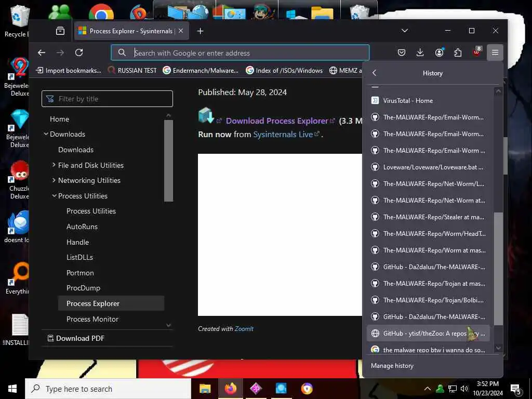532x399 pixels.
Task: Open The-MALWARE-Repo/Trojan/Bolbi history entry
Action: click(x=428, y=300)
